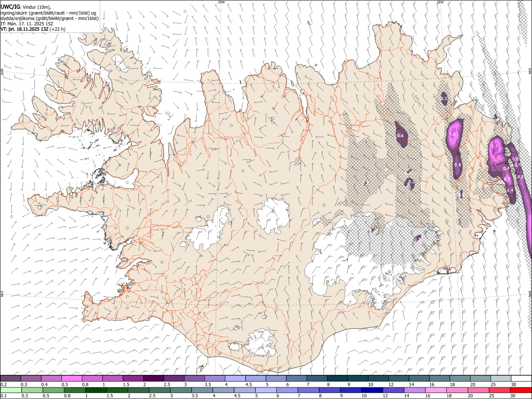Pick the pale pink rain swatch at 16
This screenshot has height=399, width=532.
tap(436, 390)
